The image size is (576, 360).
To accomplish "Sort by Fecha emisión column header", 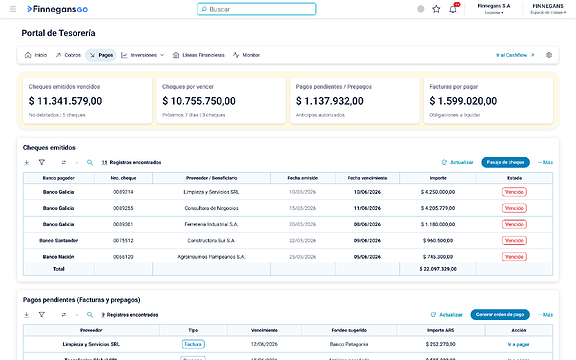I will tap(303, 178).
